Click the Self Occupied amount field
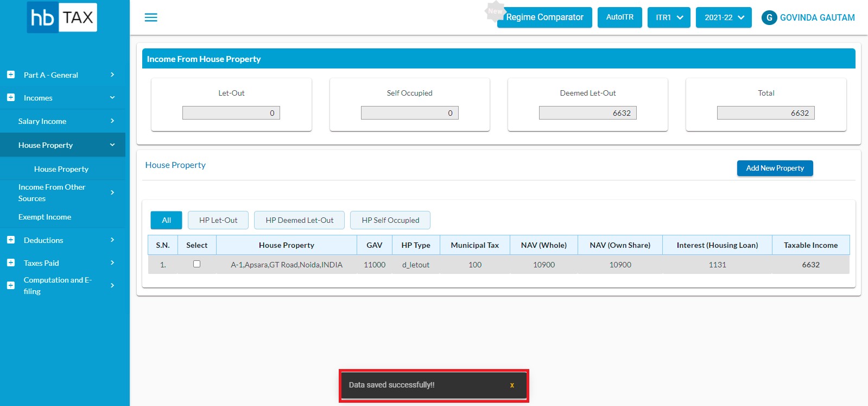868x406 pixels. [x=410, y=113]
